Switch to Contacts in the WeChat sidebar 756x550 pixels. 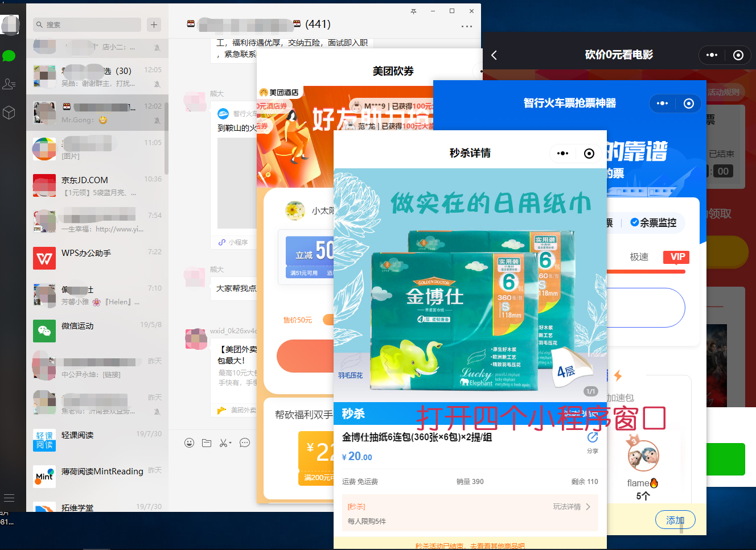(9, 84)
